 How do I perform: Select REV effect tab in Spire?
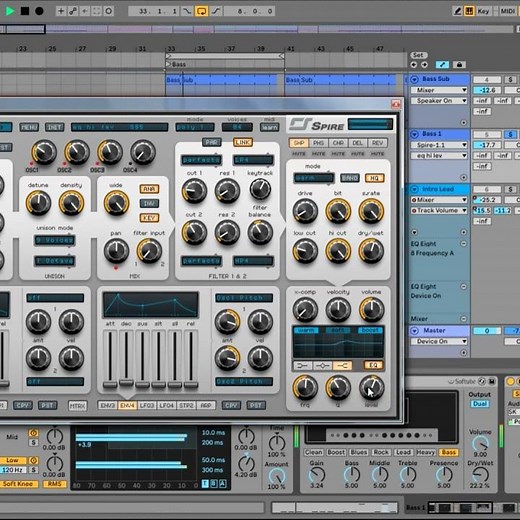377,143
